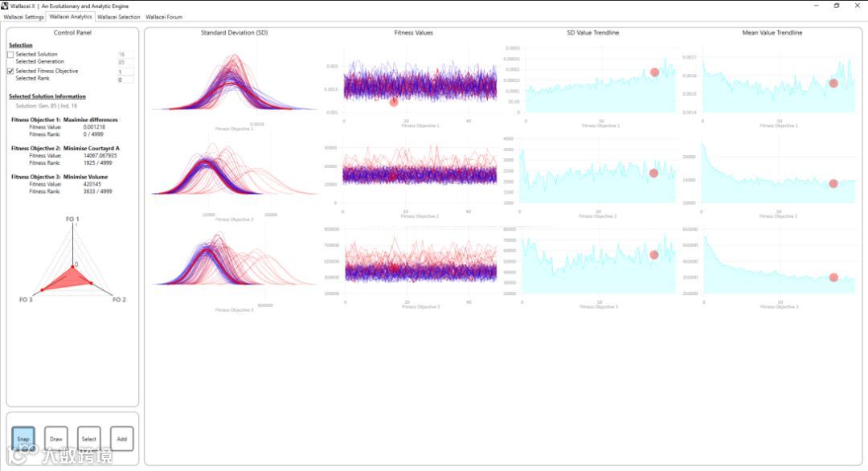Click the FO 1/2/3 radar chart
Image resolution: width=868 pixels, height=471 pixels.
72,260
